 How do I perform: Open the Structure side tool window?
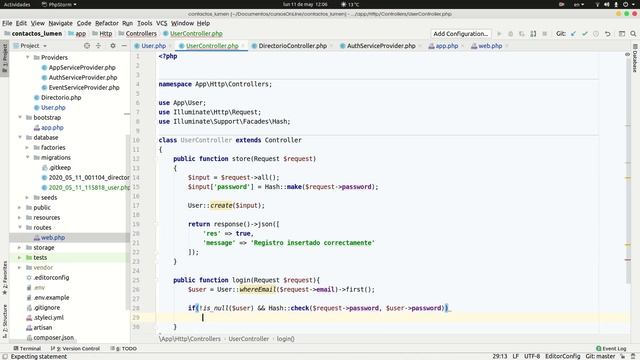[x=5, y=321]
